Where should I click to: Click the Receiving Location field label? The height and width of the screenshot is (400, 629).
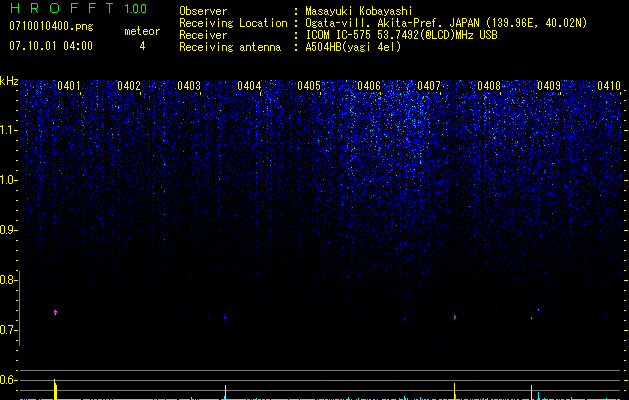tap(233, 23)
